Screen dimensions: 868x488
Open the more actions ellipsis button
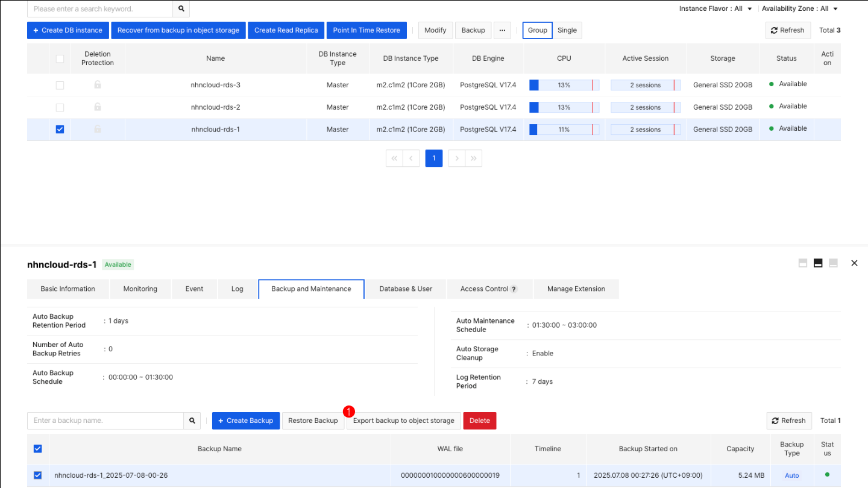click(x=502, y=30)
